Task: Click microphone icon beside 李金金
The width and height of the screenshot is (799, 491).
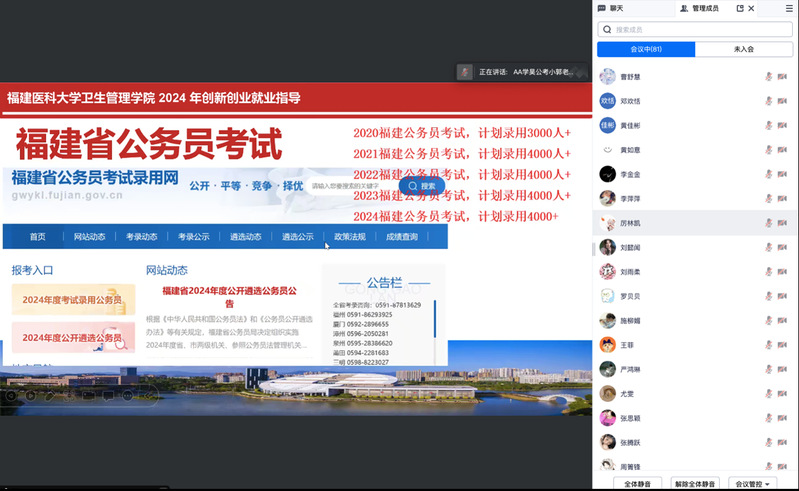Action: 768,174
